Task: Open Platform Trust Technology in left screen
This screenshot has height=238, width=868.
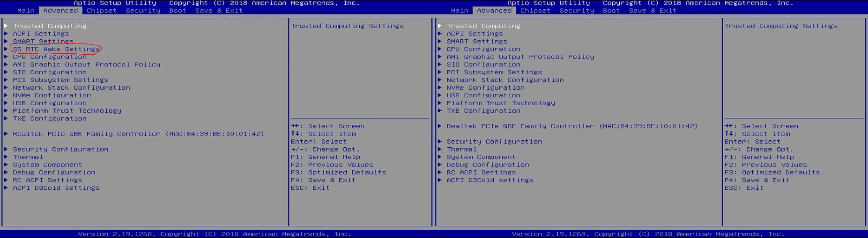Action: [x=67, y=111]
